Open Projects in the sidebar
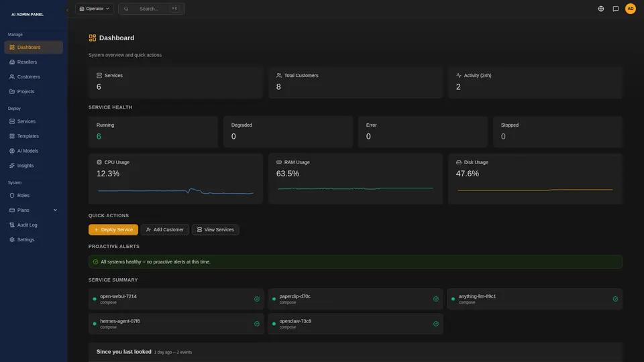Viewport: 644px width, 362px height. [34, 92]
